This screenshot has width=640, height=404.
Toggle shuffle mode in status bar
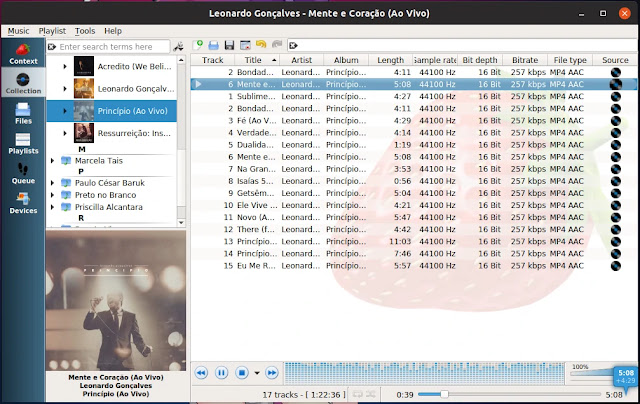click(371, 394)
